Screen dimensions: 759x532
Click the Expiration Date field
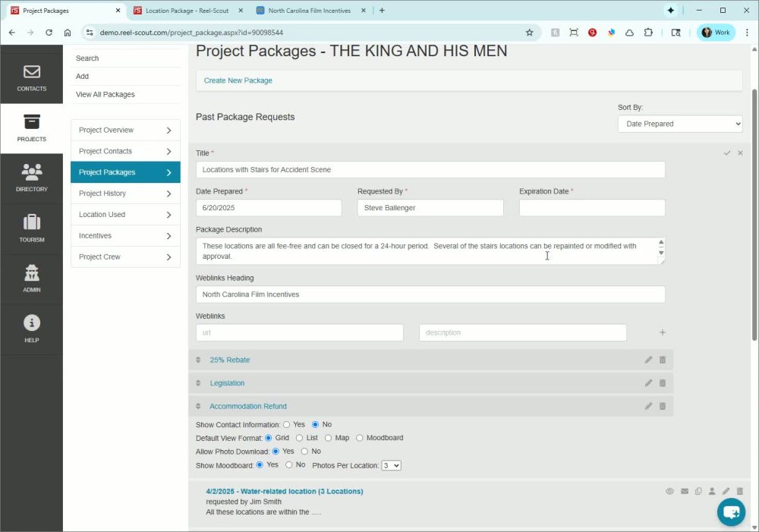[x=592, y=208]
